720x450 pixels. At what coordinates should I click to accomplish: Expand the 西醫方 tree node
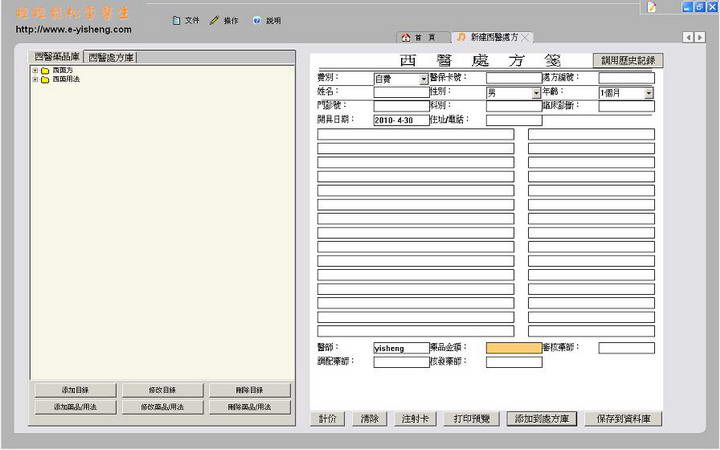[x=35, y=70]
